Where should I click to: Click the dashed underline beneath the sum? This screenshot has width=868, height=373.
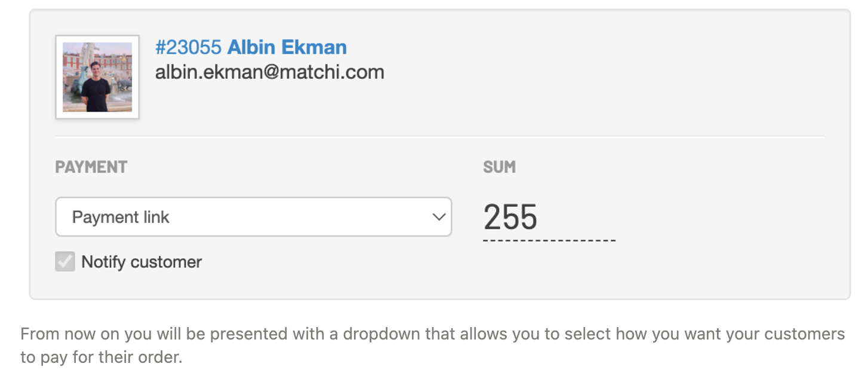tap(549, 241)
